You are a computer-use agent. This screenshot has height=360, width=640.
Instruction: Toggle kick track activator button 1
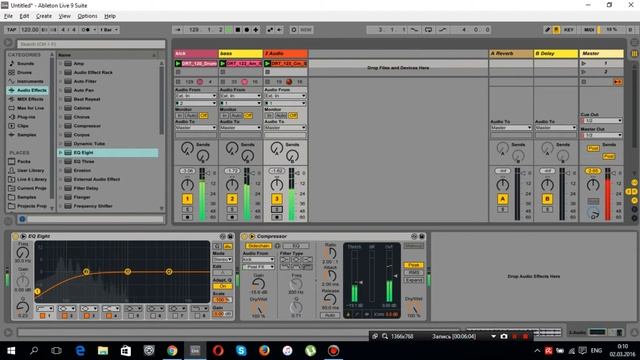187,199
